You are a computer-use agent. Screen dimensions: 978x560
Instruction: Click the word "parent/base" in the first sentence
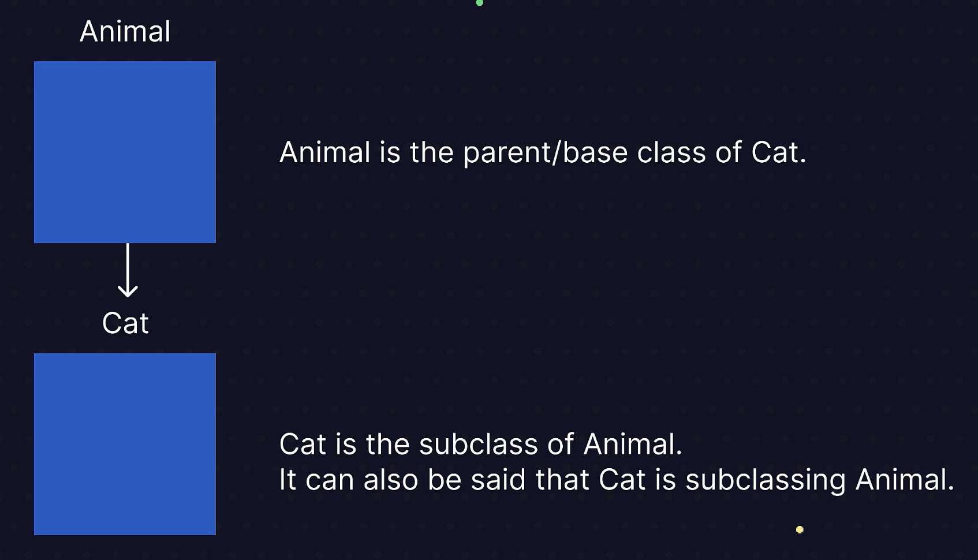(x=546, y=154)
